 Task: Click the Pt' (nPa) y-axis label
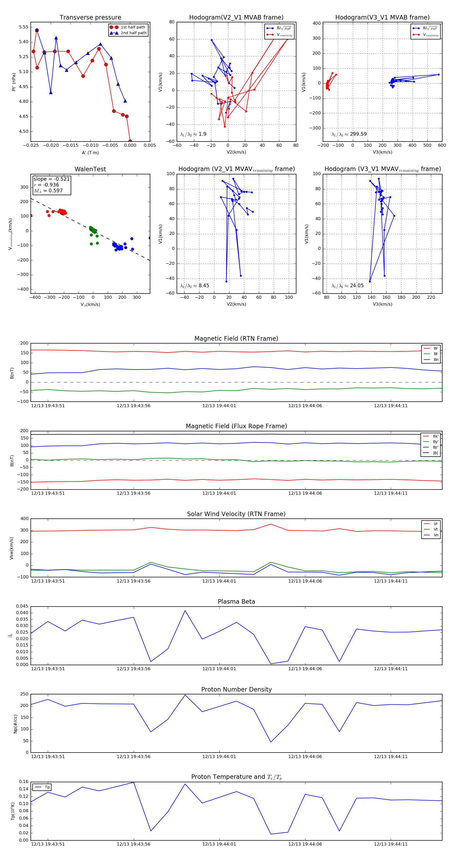coord(14,82)
